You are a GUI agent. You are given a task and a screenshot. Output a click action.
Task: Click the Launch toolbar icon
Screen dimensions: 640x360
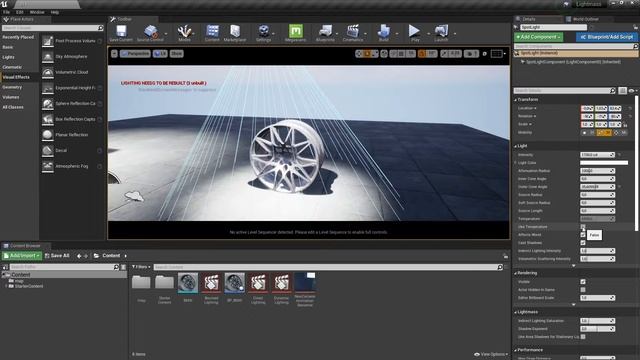(441, 32)
